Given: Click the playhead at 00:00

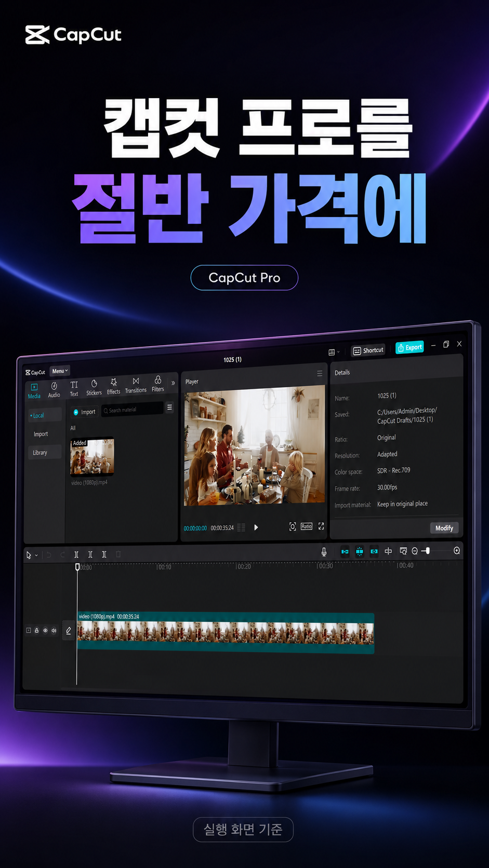Looking at the screenshot, I should coord(77,567).
